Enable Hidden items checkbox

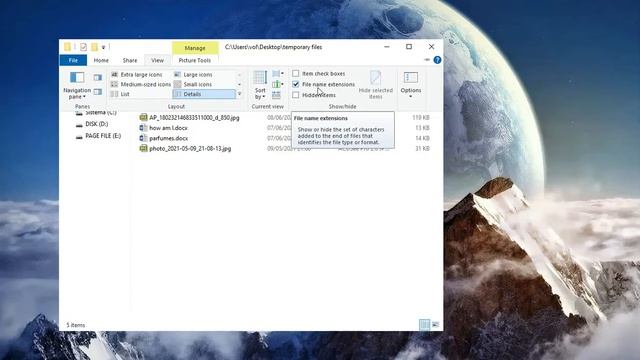(x=296, y=95)
